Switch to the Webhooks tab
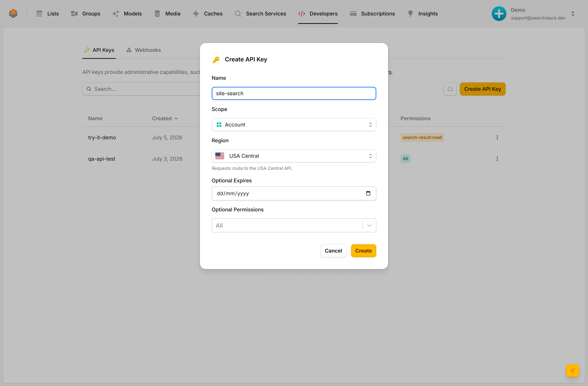 pyautogui.click(x=144, y=50)
